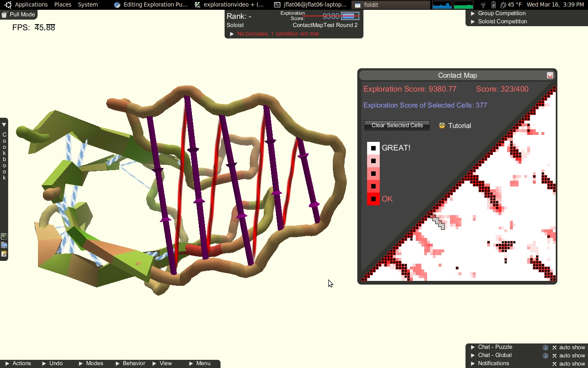Show info for Chat - Global

point(546,356)
